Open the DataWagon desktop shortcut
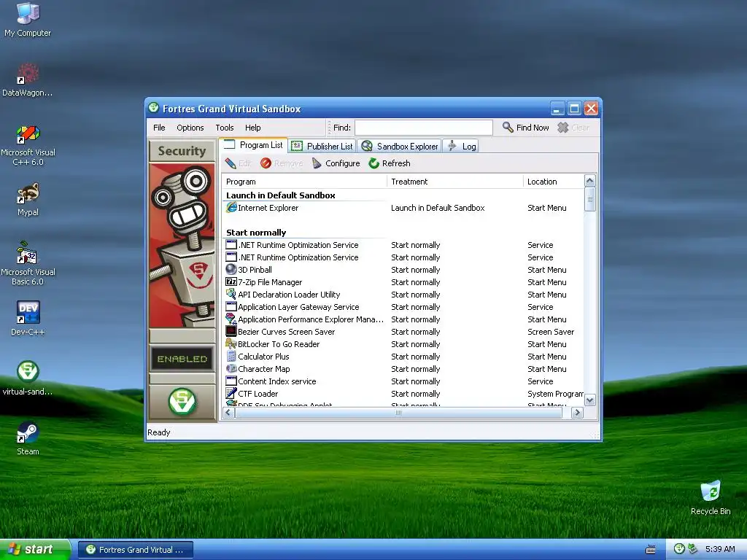Image resolution: width=747 pixels, height=560 pixels. point(28,80)
